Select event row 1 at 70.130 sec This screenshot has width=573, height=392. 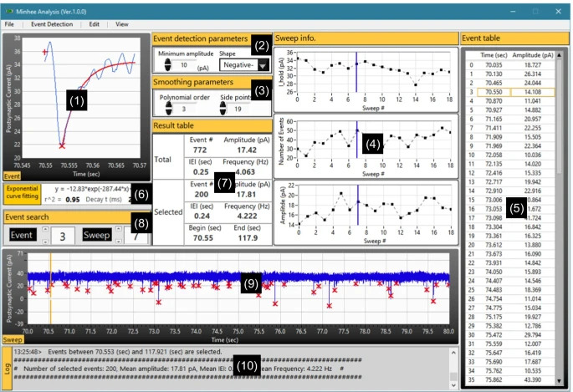pos(510,74)
